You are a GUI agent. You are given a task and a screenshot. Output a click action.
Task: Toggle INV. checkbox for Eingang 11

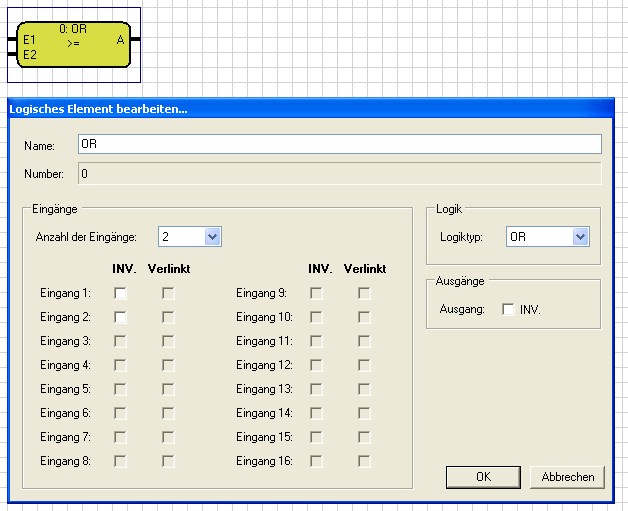(x=316, y=341)
